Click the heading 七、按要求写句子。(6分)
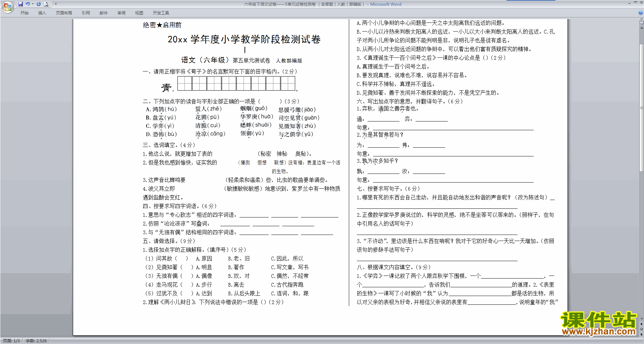Viewport: 644px width, 344px height. (x=388, y=189)
